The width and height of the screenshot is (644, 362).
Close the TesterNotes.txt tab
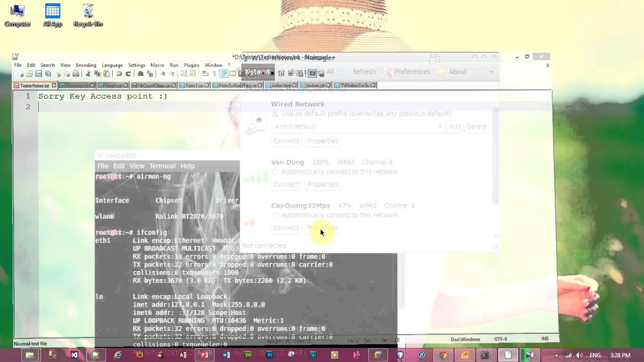[x=54, y=85]
